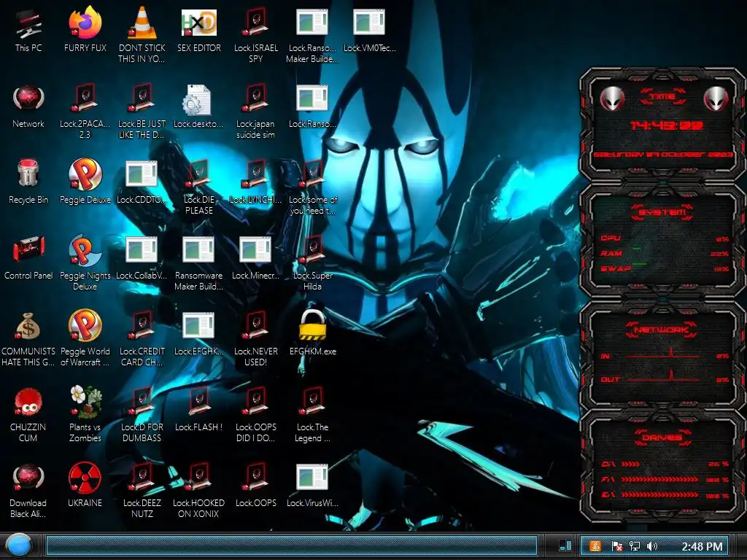The height and width of the screenshot is (560, 747).
Task: Select the Lock.FLASH ! icon
Action: click(x=198, y=401)
